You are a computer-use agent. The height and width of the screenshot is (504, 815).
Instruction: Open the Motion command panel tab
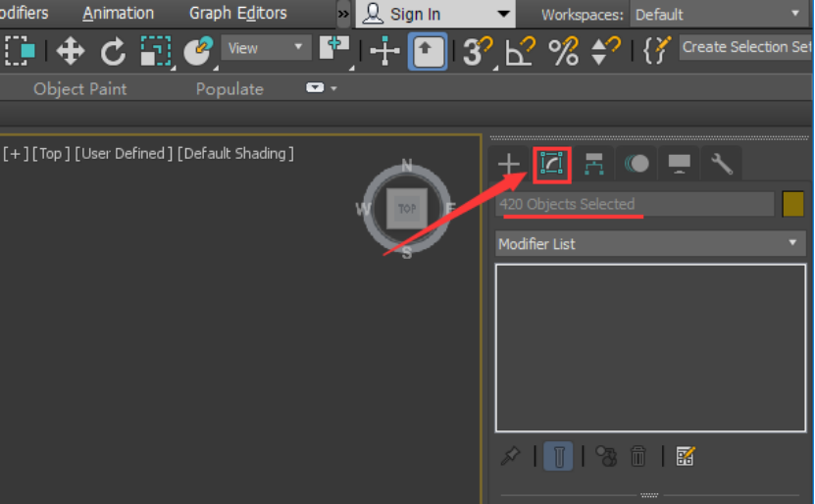tap(637, 164)
